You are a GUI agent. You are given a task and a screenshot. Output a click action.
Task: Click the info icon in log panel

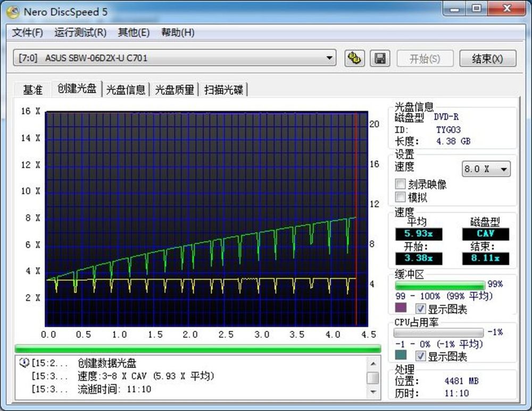24,363
